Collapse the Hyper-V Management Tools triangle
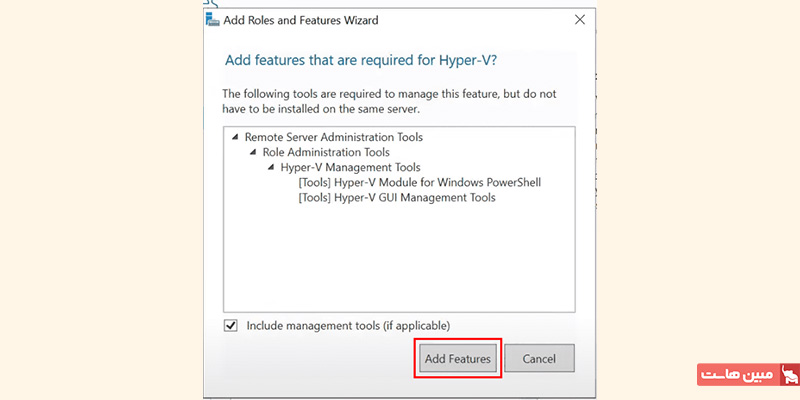This screenshot has width=800, height=400. point(271,167)
